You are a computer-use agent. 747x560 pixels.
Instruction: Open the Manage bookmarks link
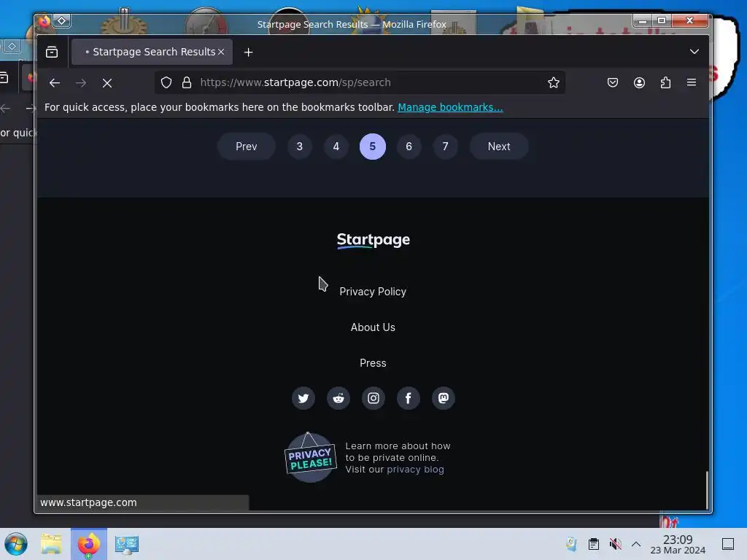tap(450, 107)
